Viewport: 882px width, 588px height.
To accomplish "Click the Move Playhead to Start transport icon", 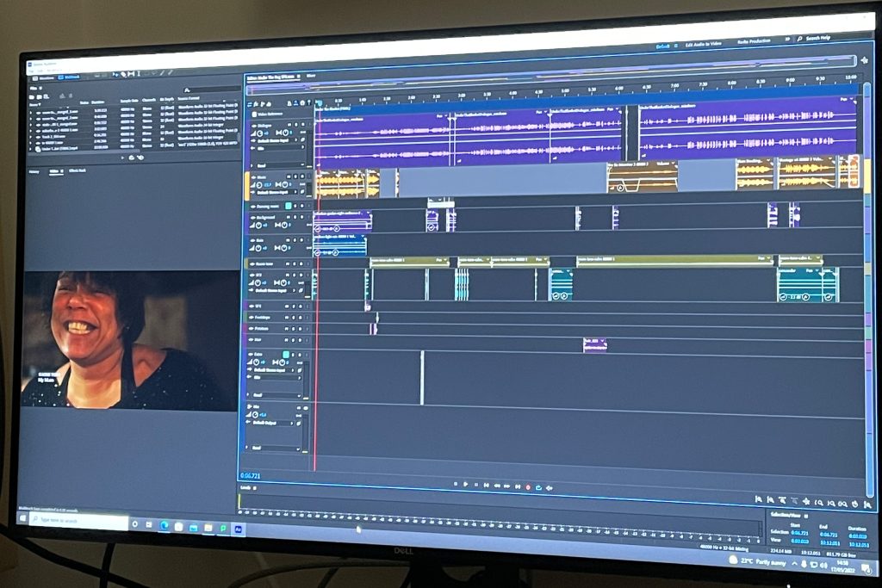I will pos(488,485).
